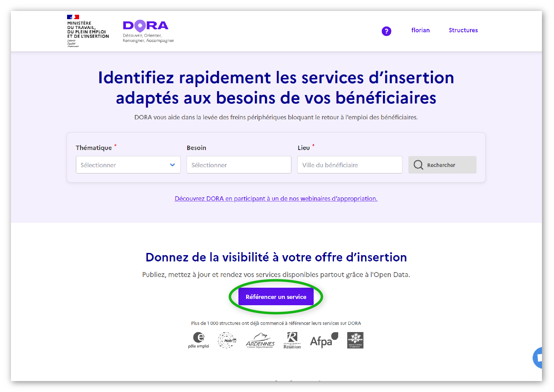Screen dimensions: 554x392
Task: Click the Besoin label
Action: coord(196,148)
